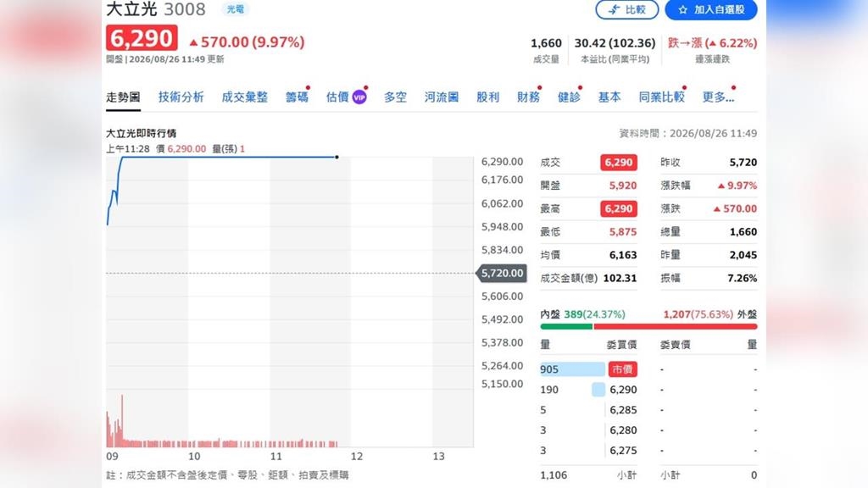Click the compare arrows icon in 比較
This screenshot has width=868, height=488.
[614, 9]
